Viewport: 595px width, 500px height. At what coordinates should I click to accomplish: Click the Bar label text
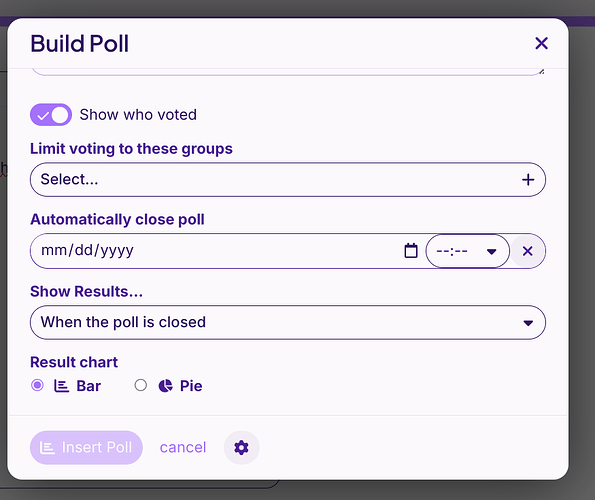point(88,386)
